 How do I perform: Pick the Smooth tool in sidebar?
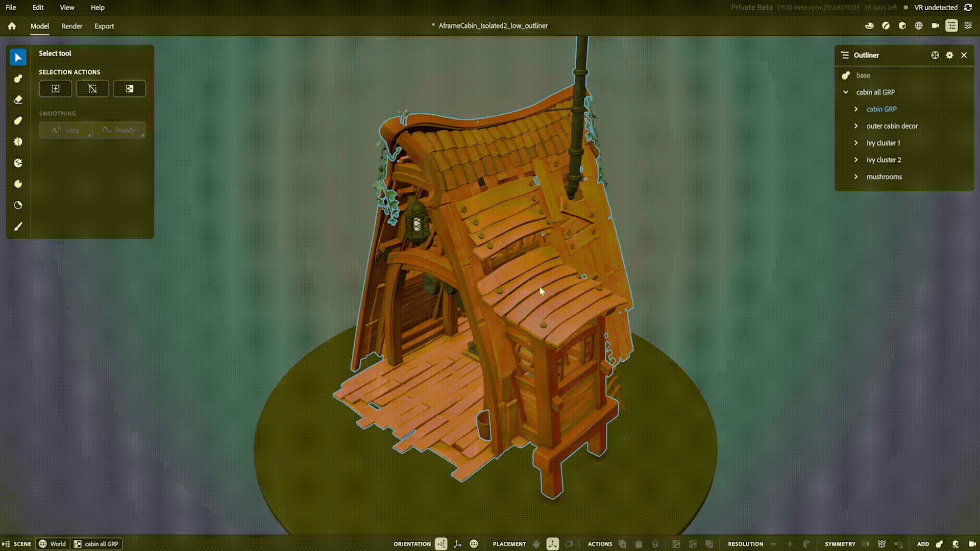pos(18,121)
